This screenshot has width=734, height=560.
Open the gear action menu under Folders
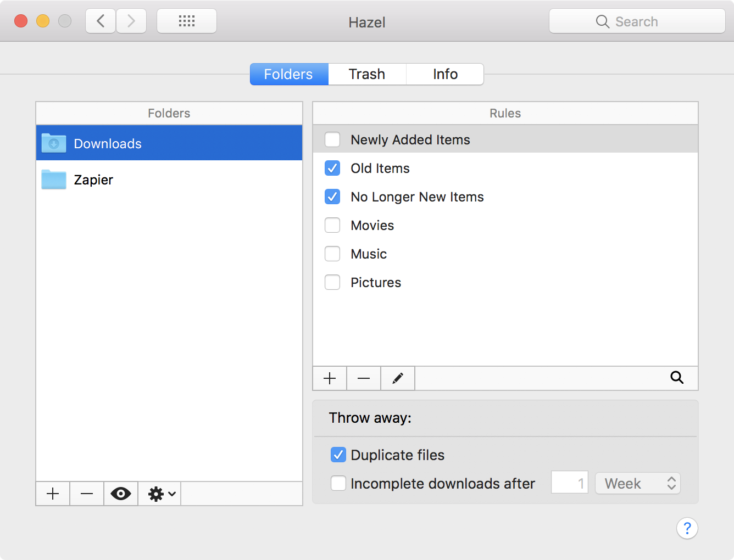click(x=155, y=494)
